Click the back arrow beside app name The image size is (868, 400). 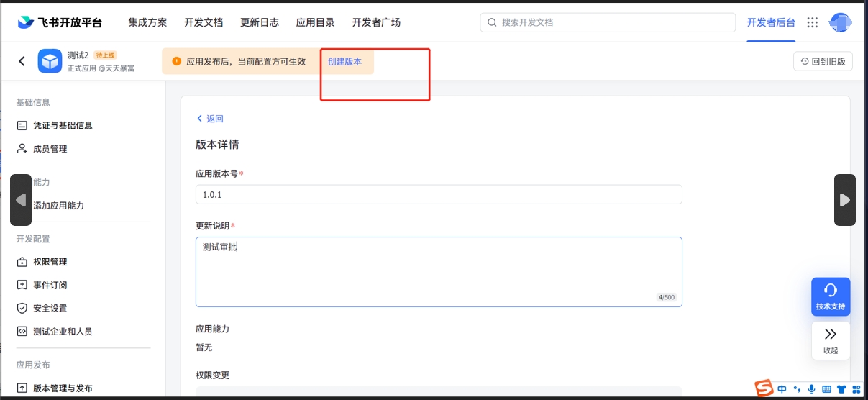(22, 61)
